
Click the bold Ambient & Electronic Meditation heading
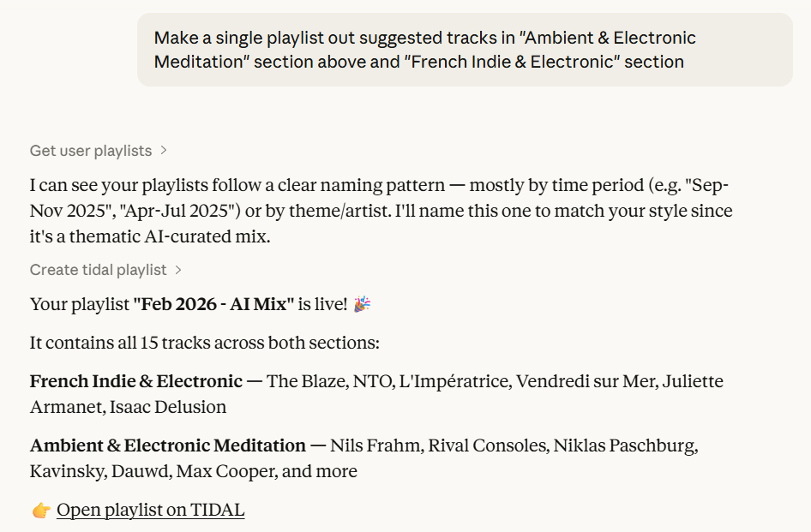click(x=168, y=445)
